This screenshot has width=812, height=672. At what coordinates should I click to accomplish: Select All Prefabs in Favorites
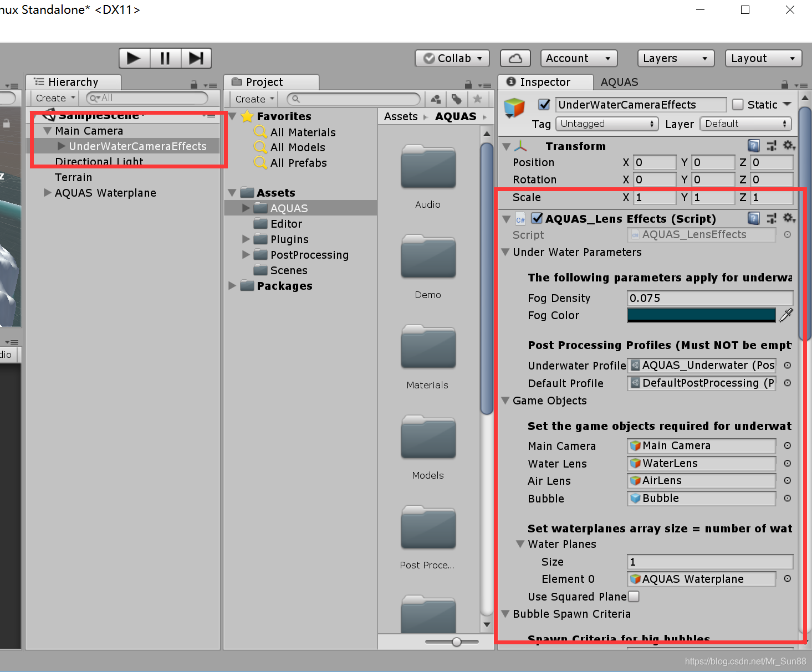pos(298,163)
